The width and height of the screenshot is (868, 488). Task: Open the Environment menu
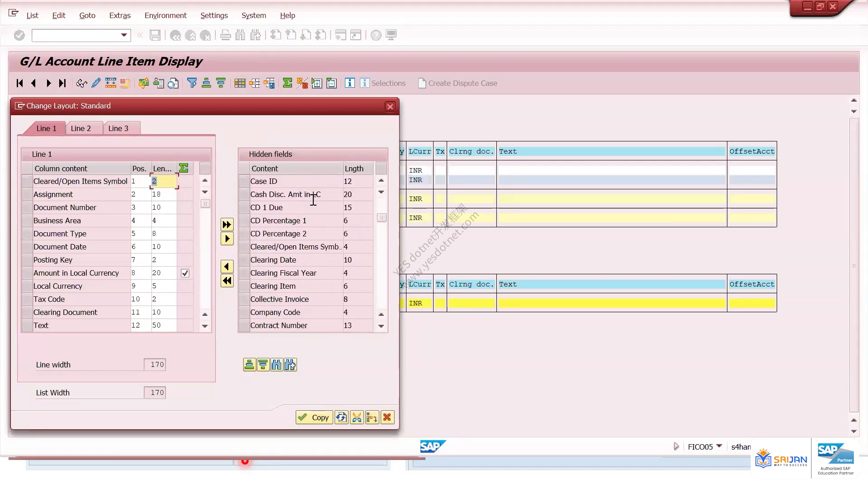(165, 15)
